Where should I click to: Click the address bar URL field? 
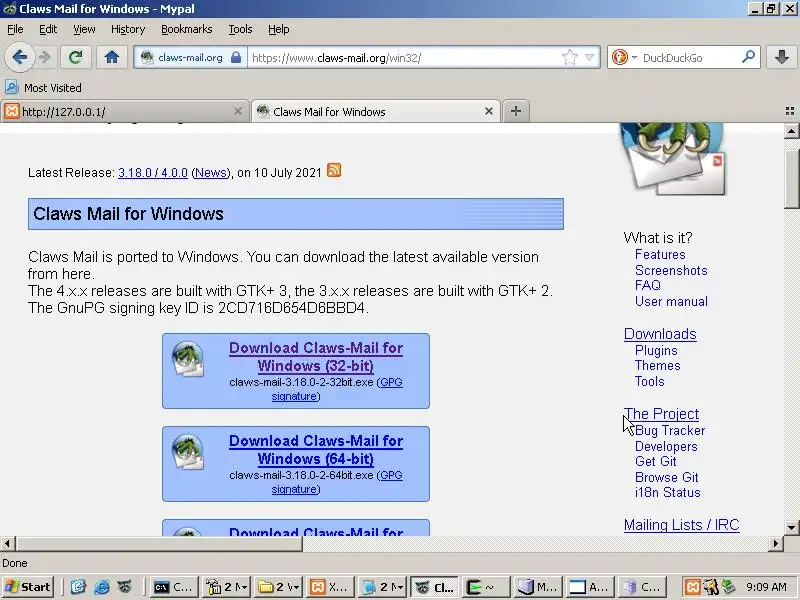[x=403, y=58]
